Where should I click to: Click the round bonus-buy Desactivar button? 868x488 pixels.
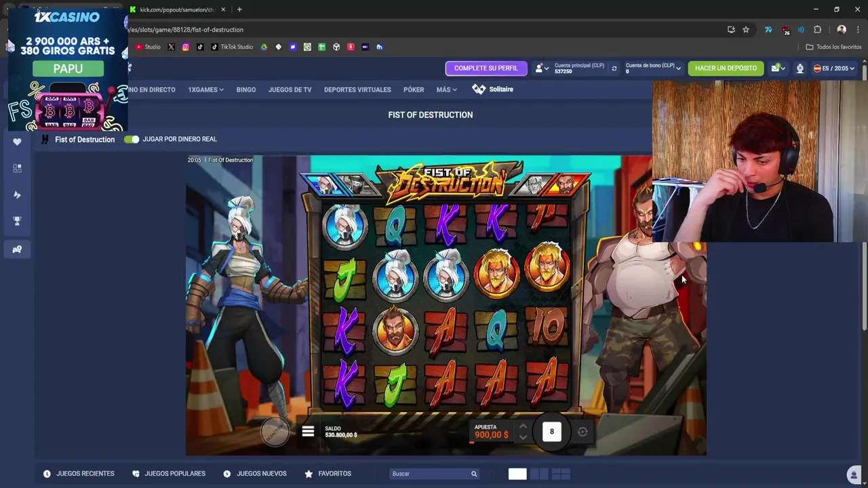pyautogui.click(x=275, y=432)
